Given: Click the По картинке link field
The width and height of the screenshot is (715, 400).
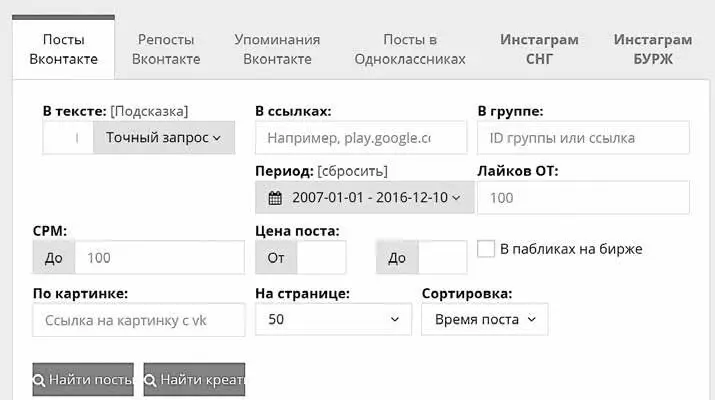Looking at the screenshot, I should click(139, 320).
